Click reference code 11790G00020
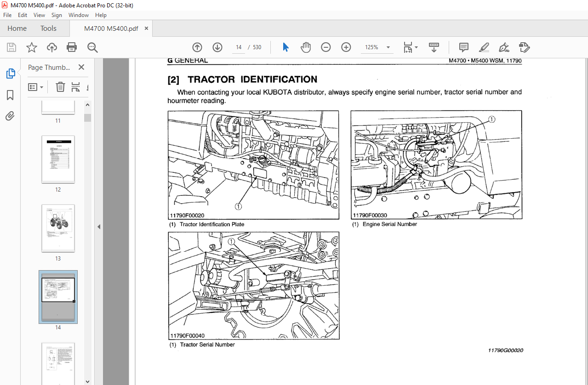This screenshot has height=385, width=588. coord(506,351)
